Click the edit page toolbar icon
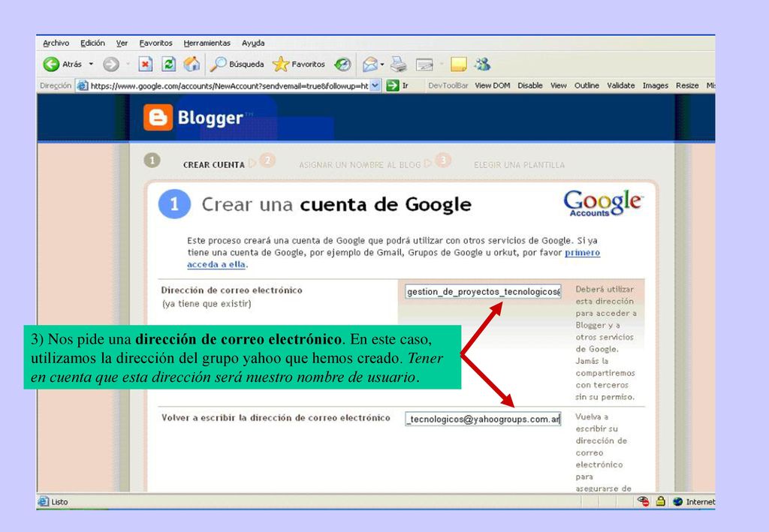The height and width of the screenshot is (532, 769). 424,65
